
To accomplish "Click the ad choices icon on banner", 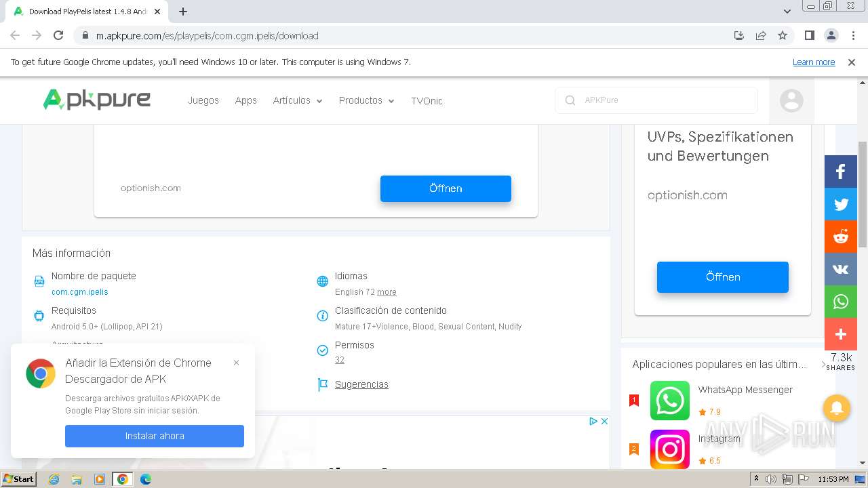I will pos(593,421).
